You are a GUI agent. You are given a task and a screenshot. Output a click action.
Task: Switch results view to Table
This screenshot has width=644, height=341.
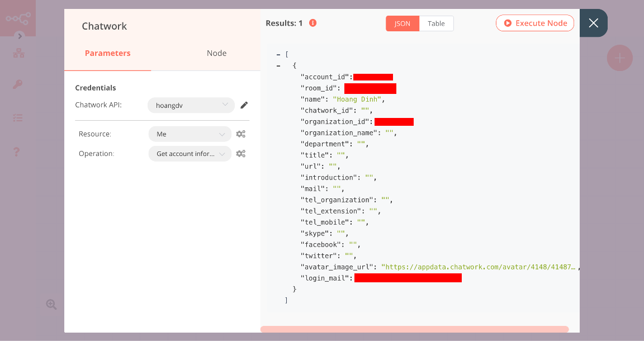point(436,23)
